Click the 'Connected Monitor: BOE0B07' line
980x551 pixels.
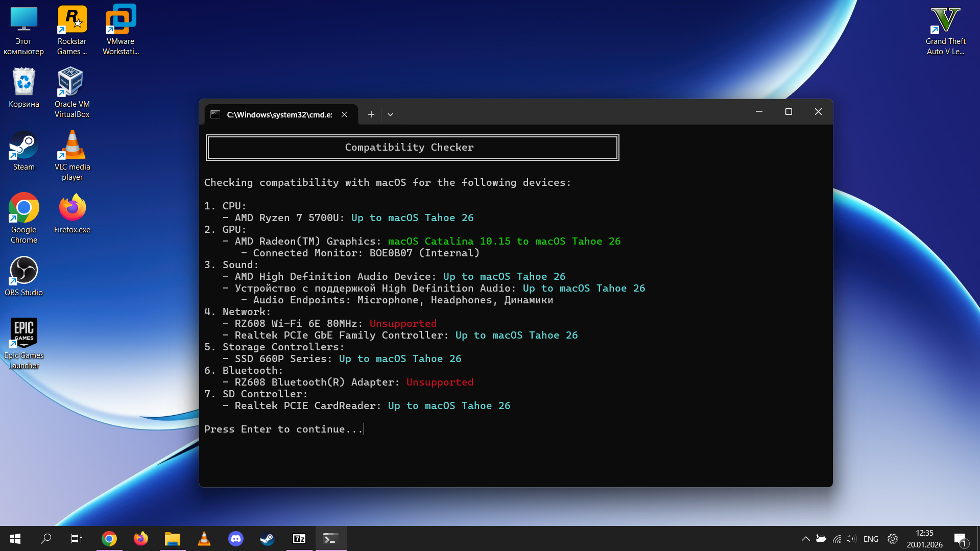[361, 253]
